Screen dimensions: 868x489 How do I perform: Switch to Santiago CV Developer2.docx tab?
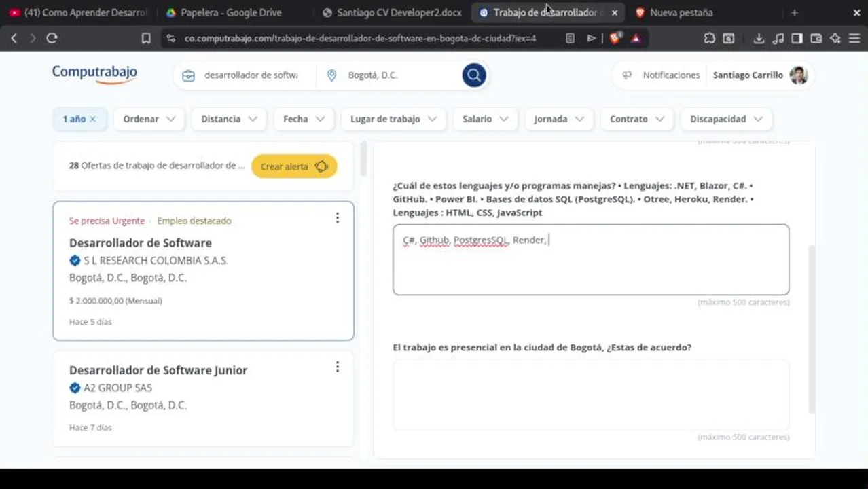tap(392, 12)
